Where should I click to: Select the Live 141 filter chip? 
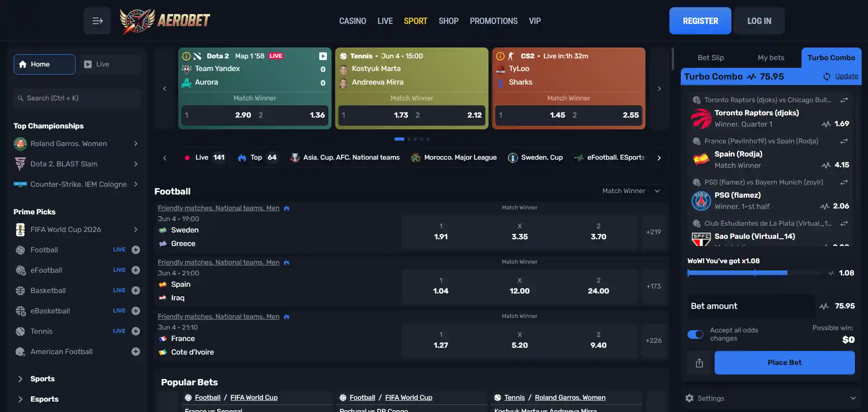205,157
